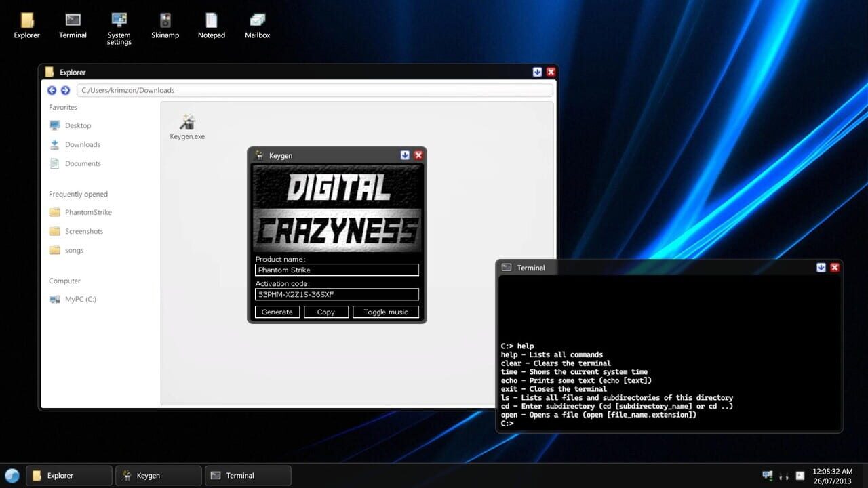Click the Activation code input field
Screen dimensions: 868x488
336,294
